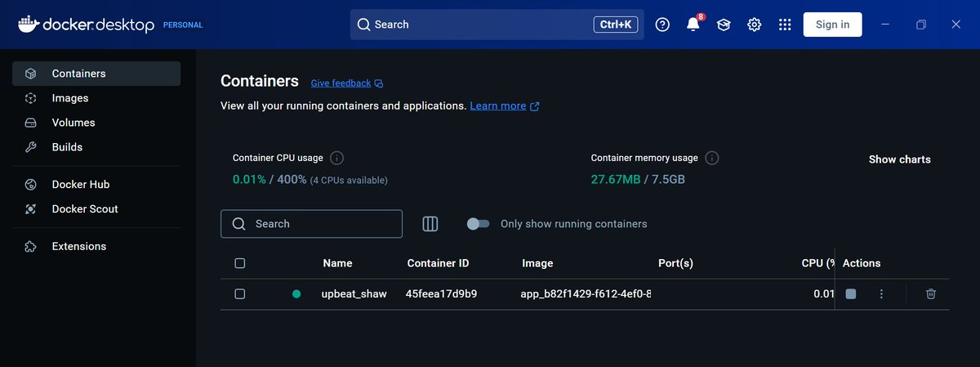
Task: Focus the top Search bar
Action: pyautogui.click(x=497, y=25)
